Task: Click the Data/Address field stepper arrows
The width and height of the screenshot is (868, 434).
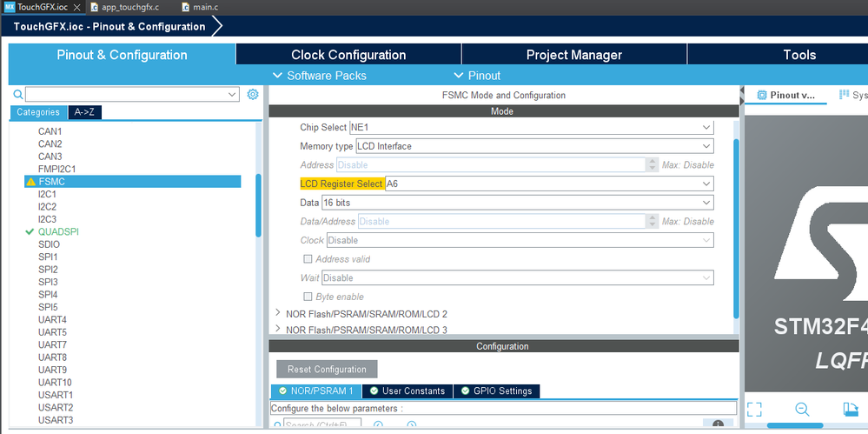Action: tap(651, 221)
